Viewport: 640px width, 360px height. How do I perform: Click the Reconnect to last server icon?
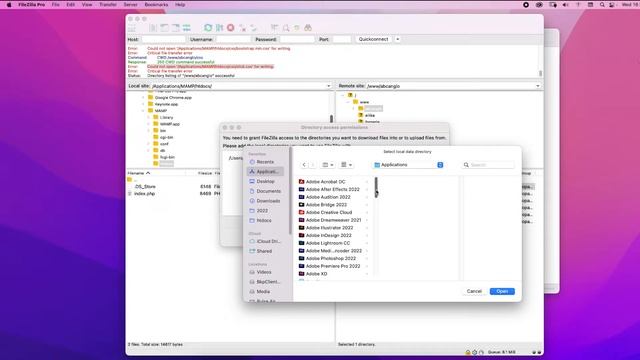click(x=254, y=28)
